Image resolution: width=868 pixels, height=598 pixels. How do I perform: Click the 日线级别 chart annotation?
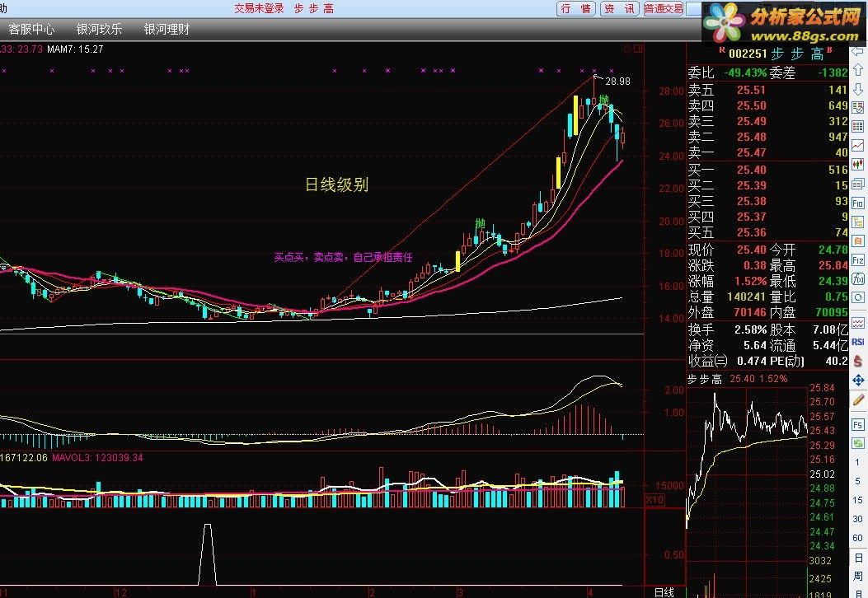pyautogui.click(x=336, y=185)
